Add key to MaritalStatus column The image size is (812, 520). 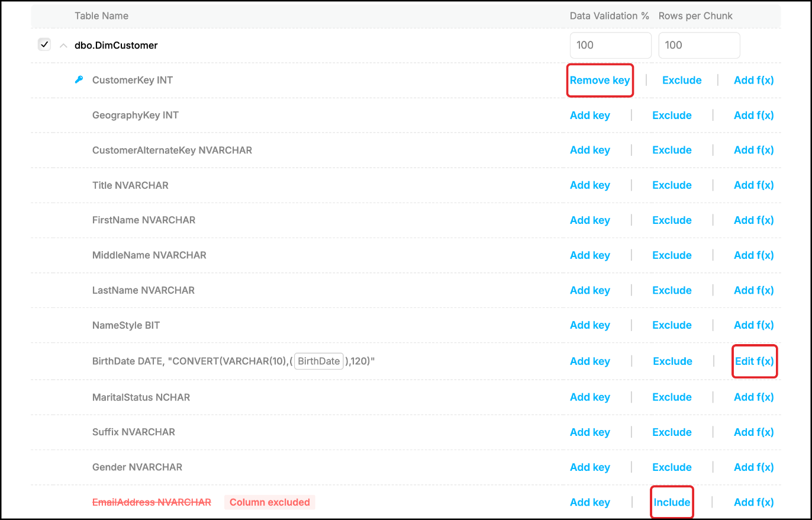point(590,397)
